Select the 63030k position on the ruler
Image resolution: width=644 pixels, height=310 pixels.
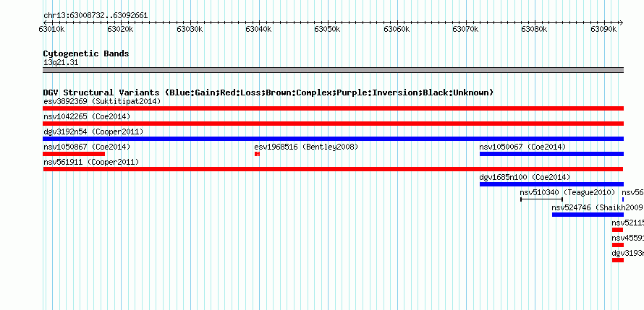[190, 30]
